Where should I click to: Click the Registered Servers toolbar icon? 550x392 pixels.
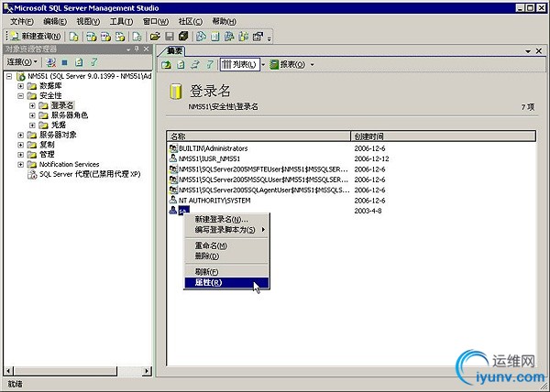[x=201, y=36]
